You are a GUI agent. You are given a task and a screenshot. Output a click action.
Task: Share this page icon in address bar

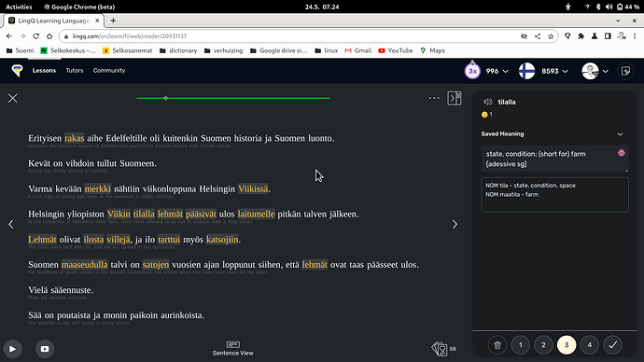pyautogui.click(x=538, y=36)
